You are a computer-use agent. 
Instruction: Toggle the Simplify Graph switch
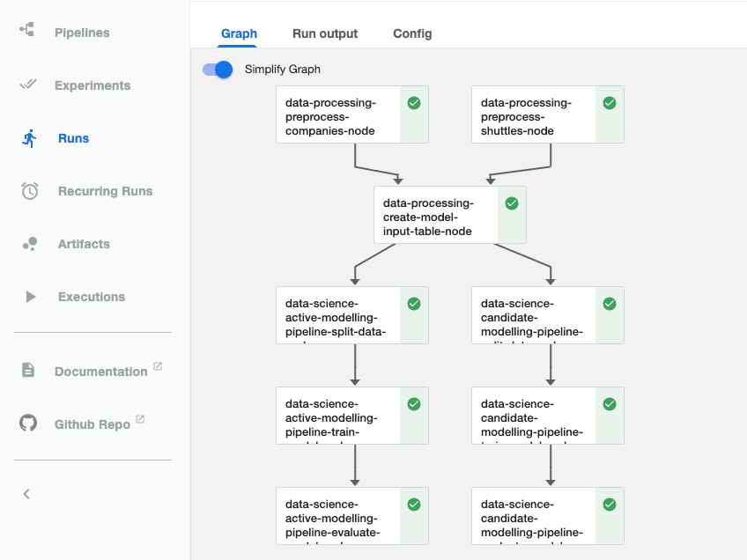point(218,70)
